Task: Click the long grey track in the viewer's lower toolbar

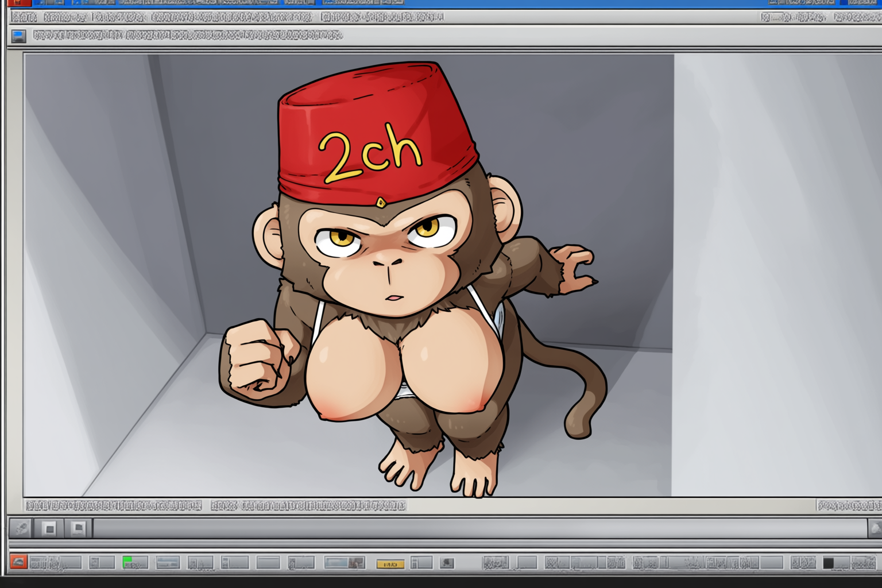Action: pyautogui.click(x=480, y=528)
